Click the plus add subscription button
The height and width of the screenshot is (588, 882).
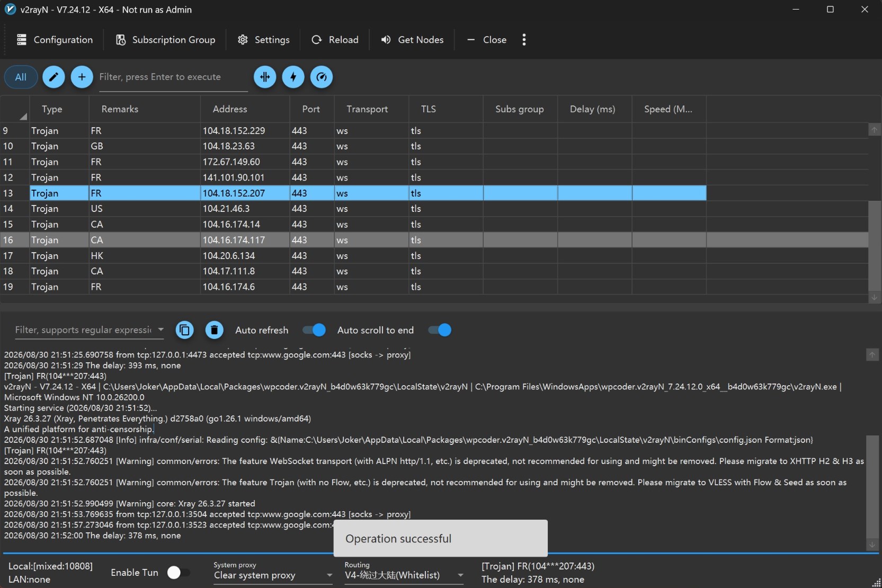[82, 77]
